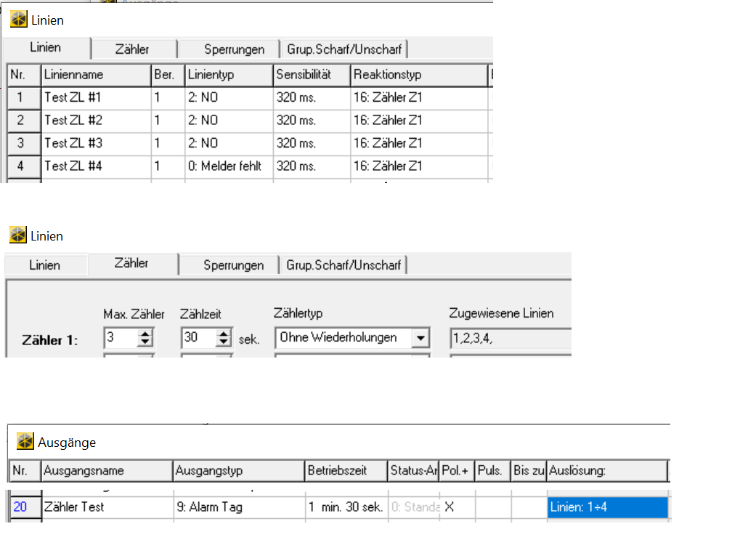This screenshot has height=537, width=756.
Task: Click the Zugewiesene Linien field '1,2,3,4,'
Action: (x=508, y=338)
